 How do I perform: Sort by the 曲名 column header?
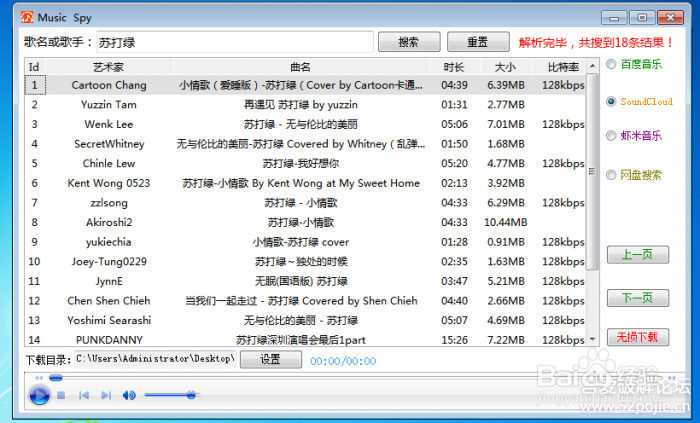301,67
